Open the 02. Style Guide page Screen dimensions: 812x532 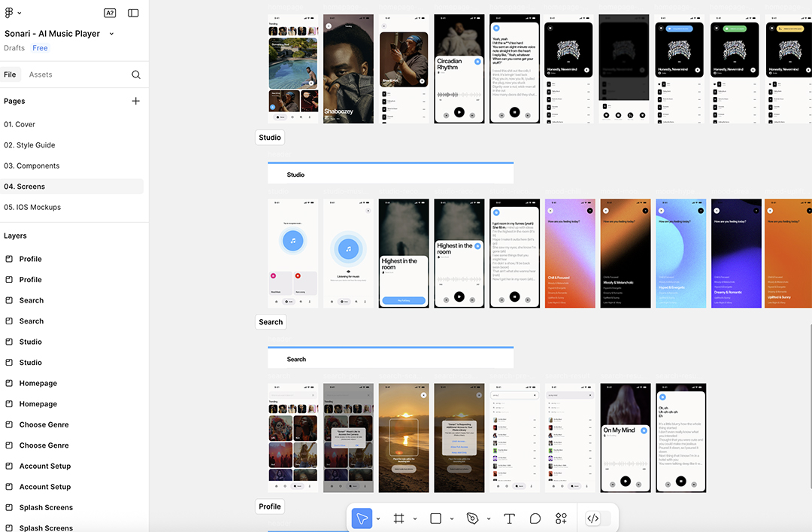pos(29,145)
